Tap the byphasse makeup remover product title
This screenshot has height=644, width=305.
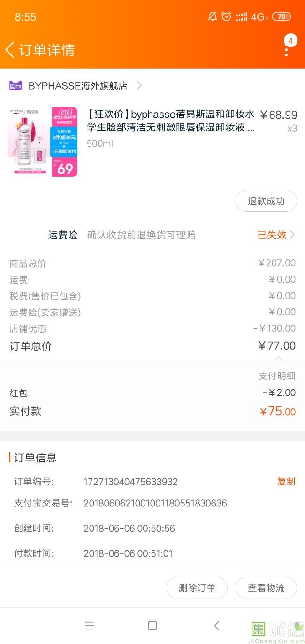pos(171,121)
